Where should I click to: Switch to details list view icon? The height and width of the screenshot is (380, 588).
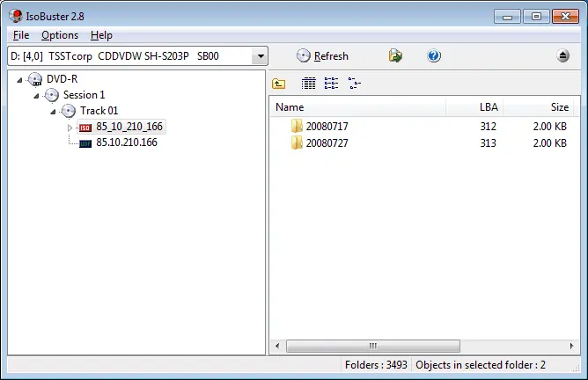[308, 84]
